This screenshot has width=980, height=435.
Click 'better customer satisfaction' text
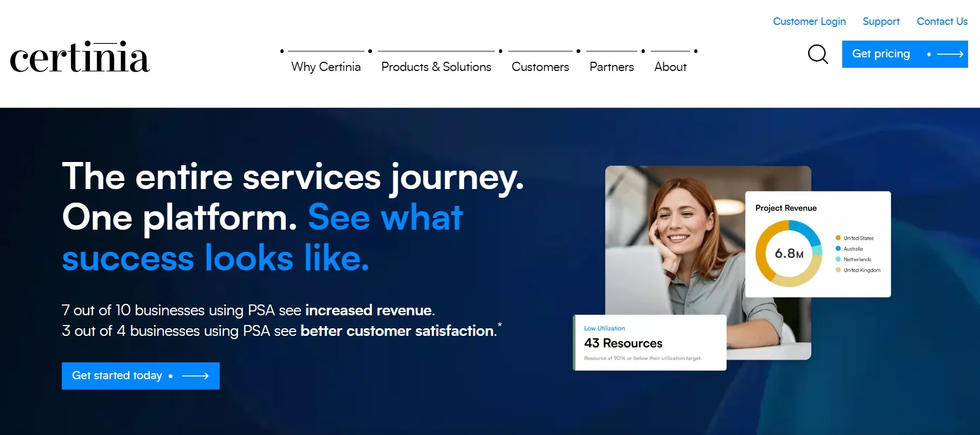pos(398,330)
